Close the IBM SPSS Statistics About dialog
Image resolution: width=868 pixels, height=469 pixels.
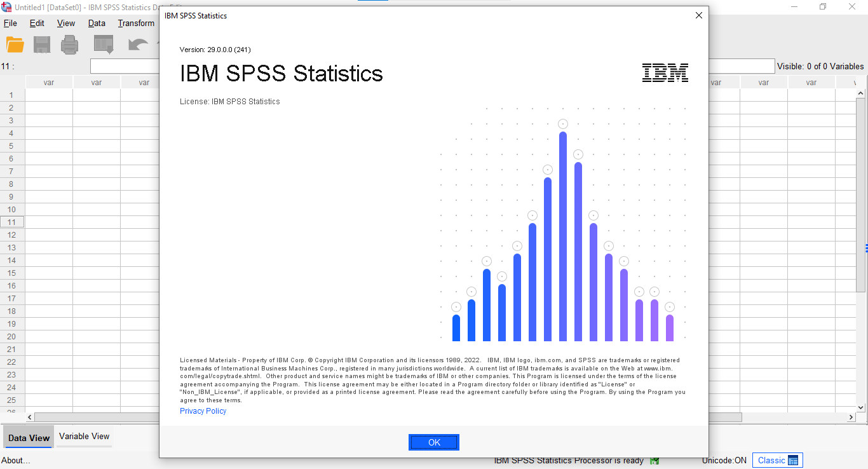point(699,15)
